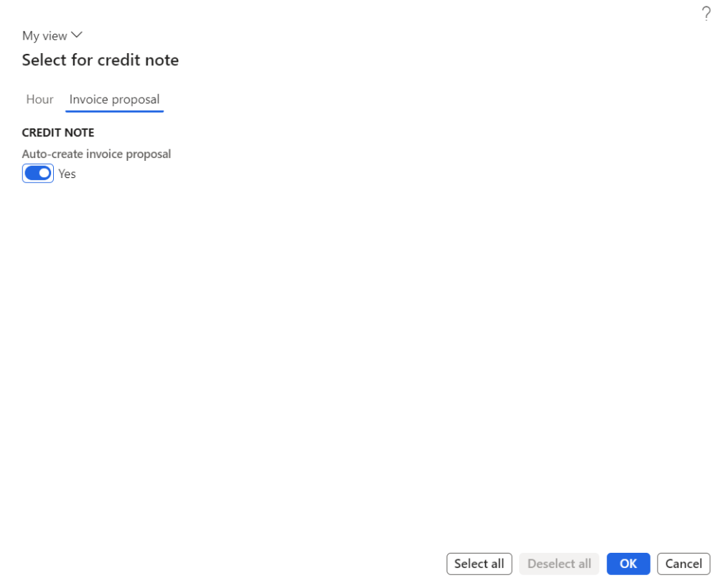Click the chevron arrow beside My view
718x588 pixels.
pos(78,35)
